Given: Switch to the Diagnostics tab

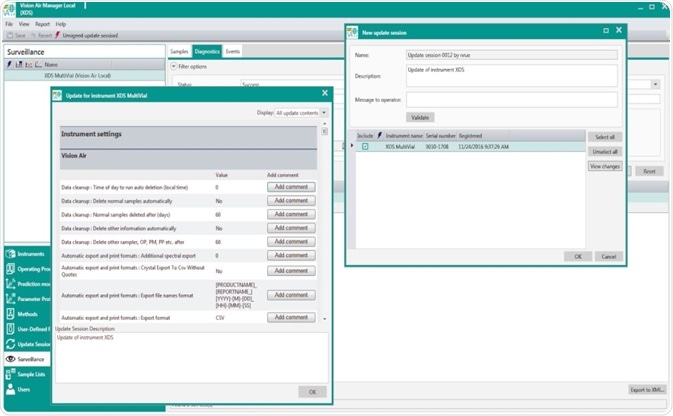Looking at the screenshot, I should (x=207, y=52).
